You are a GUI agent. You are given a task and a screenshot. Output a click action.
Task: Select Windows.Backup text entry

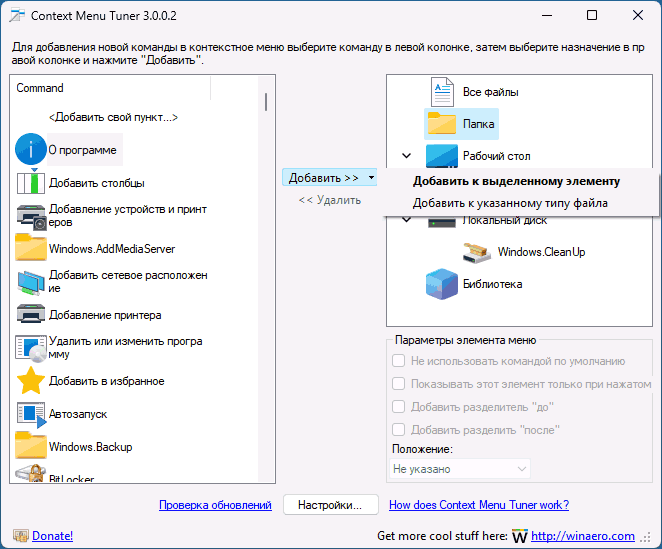point(90,447)
